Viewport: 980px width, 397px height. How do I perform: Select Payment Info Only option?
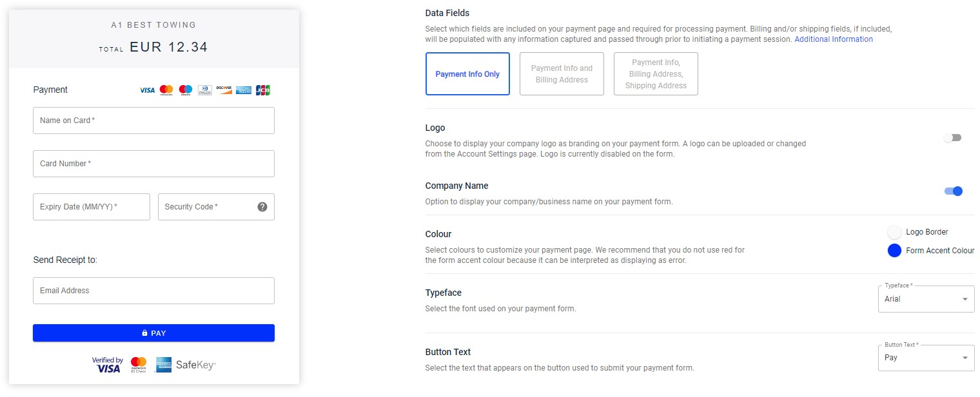[467, 74]
